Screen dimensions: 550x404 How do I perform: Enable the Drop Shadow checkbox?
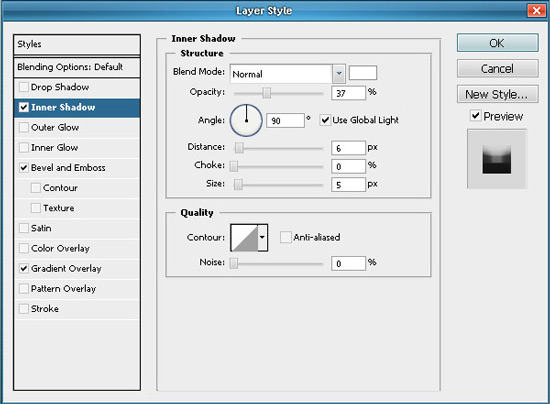tap(24, 87)
